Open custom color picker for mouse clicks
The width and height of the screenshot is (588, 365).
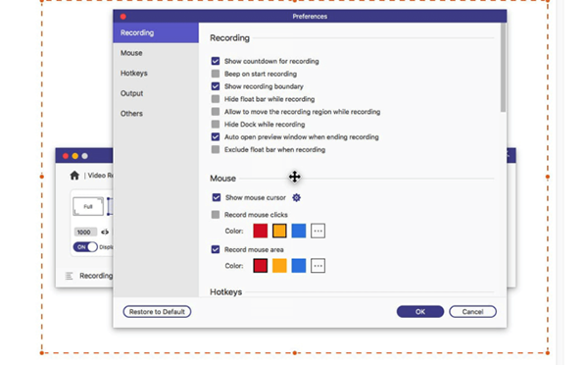318,231
